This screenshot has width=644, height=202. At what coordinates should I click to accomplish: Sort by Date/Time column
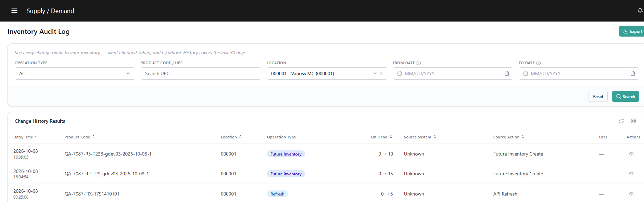pos(25,137)
